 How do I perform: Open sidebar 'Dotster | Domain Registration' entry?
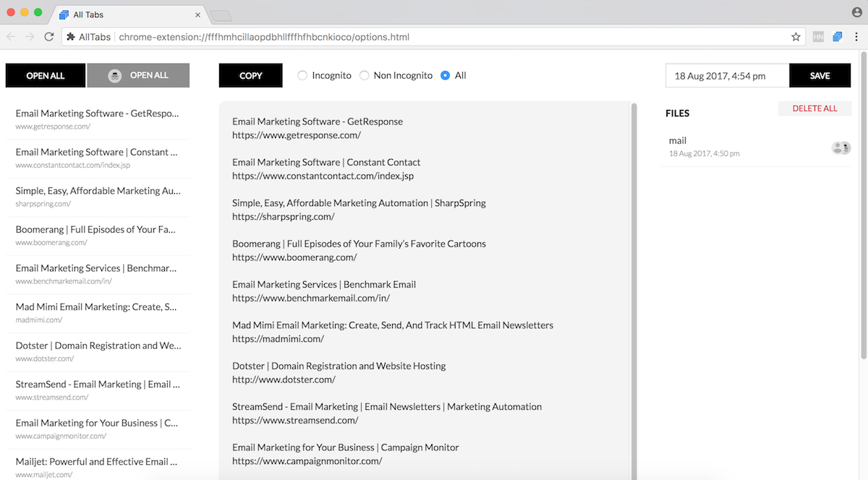(x=98, y=351)
